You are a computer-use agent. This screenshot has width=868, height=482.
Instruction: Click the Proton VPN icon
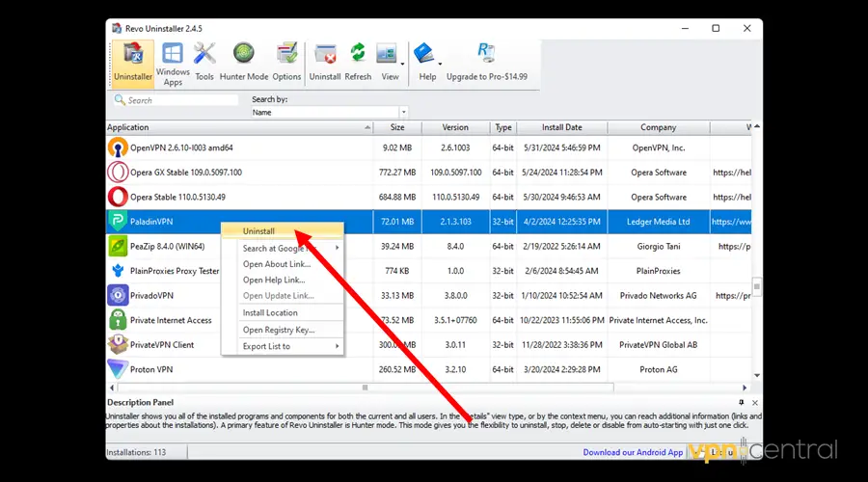pos(118,369)
